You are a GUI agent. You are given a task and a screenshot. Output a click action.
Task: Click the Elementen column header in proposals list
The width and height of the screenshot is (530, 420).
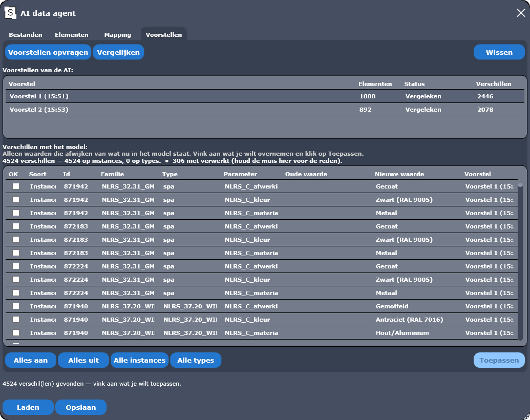coord(375,84)
